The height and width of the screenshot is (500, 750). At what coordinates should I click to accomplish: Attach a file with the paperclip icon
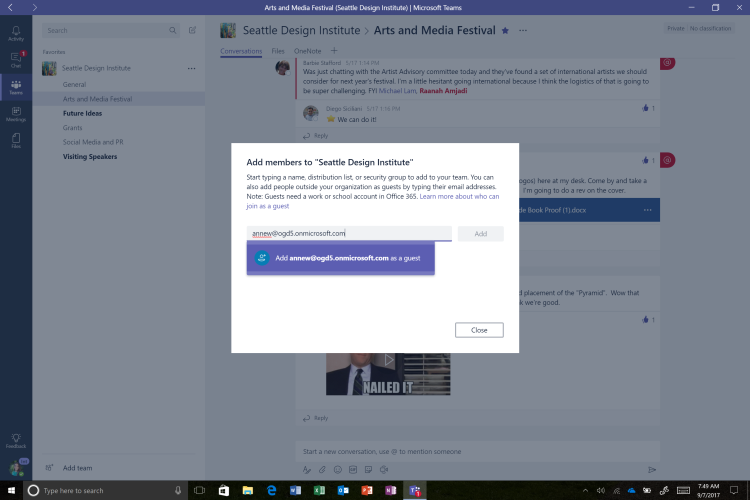322,470
